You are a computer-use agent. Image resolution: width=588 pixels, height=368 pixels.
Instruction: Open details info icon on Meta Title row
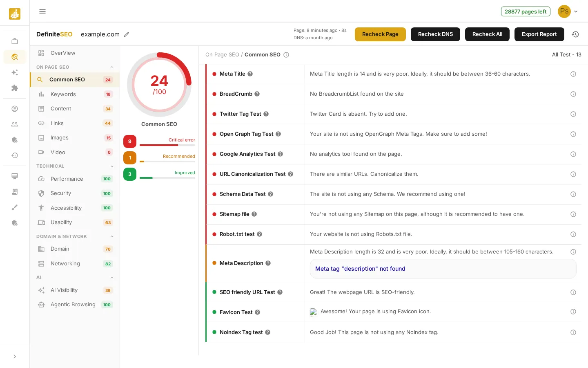tap(573, 74)
